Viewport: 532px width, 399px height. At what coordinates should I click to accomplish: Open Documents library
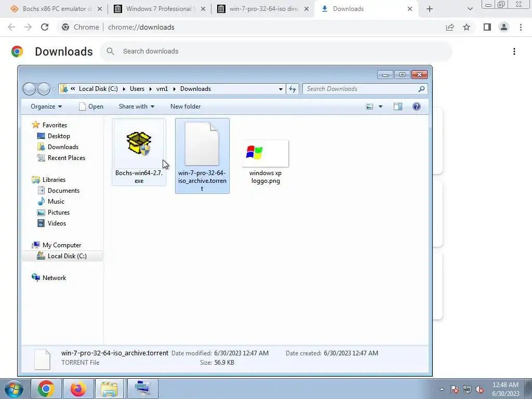(63, 191)
